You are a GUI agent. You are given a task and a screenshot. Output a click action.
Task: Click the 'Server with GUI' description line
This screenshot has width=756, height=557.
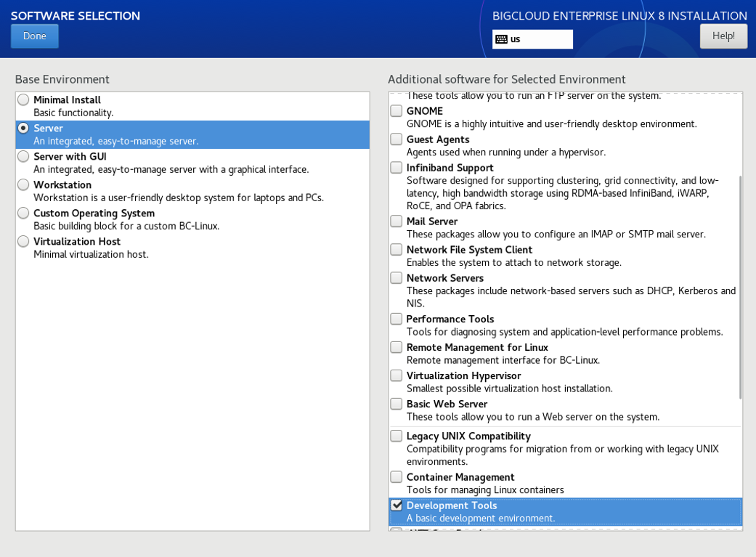pyautogui.click(x=171, y=170)
